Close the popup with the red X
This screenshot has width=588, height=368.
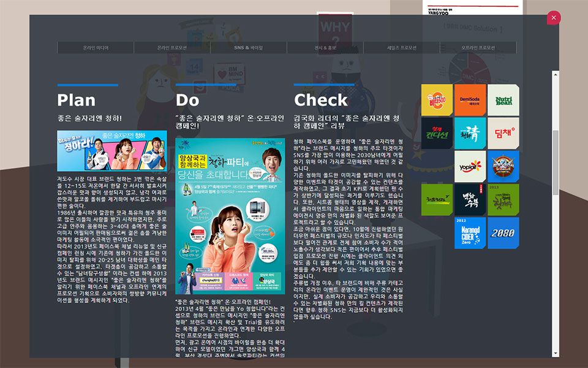[x=553, y=18]
